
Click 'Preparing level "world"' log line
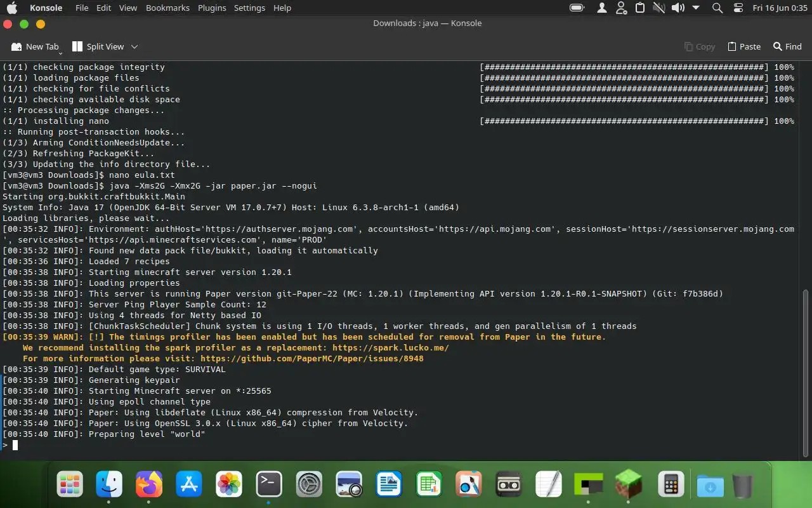point(104,434)
